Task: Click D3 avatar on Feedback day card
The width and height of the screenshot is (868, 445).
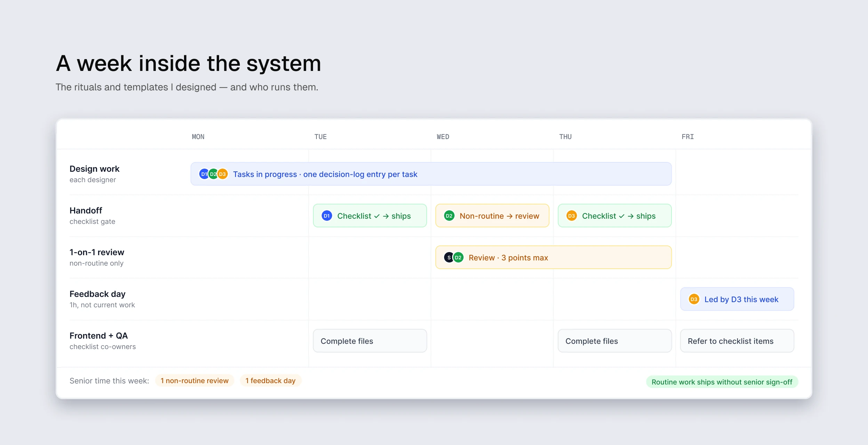Action: point(694,299)
